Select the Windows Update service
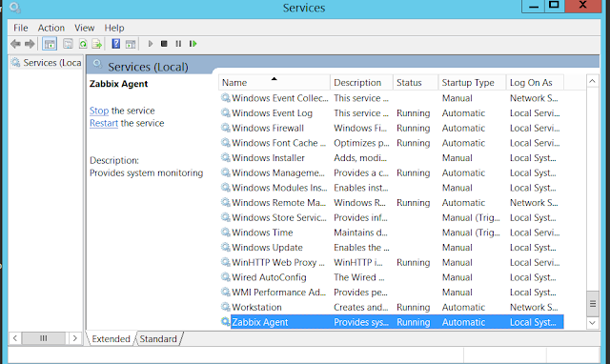The height and width of the screenshot is (364, 610). (391, 248)
